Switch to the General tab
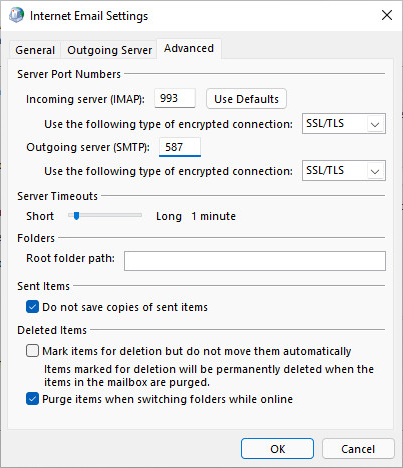Image resolution: width=403 pixels, height=468 pixels. (x=35, y=50)
